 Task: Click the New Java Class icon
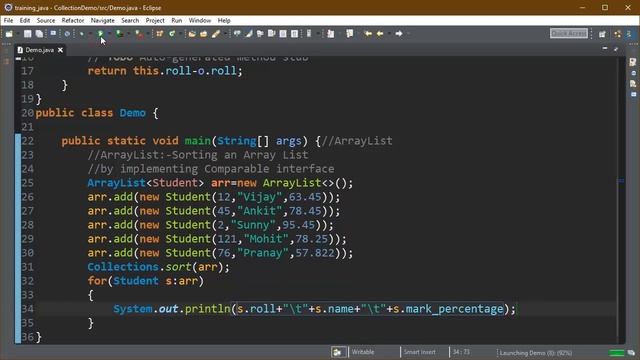tap(172, 34)
